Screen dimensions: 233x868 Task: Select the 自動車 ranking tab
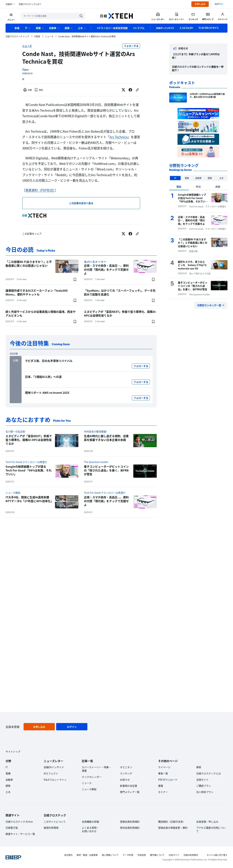(198, 178)
